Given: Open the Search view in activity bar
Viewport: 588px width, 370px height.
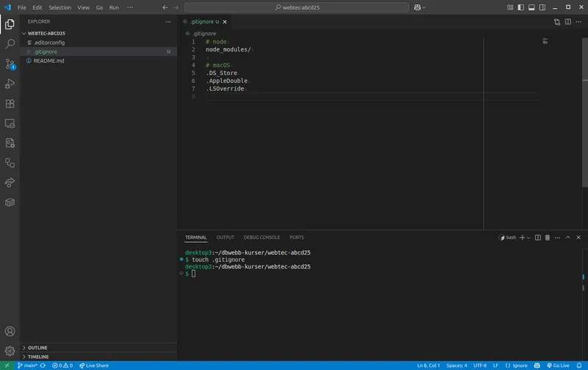Looking at the screenshot, I should 10,44.
